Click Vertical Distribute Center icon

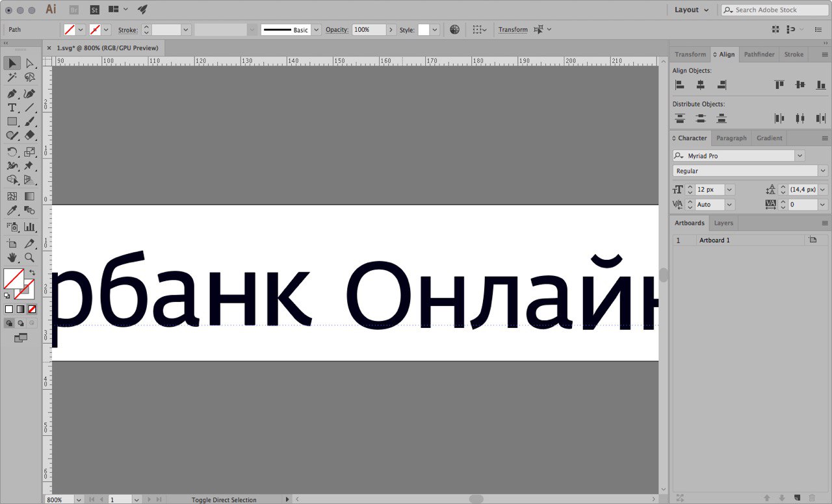(701, 118)
